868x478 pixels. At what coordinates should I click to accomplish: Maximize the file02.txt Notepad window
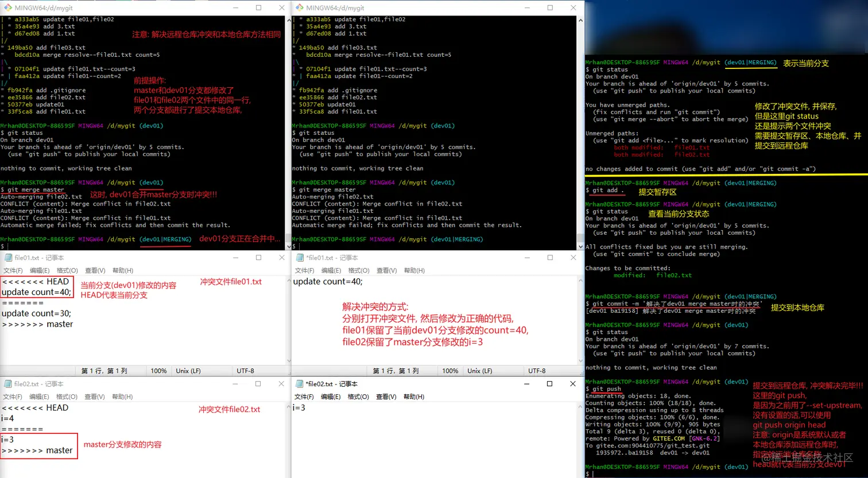(258, 384)
